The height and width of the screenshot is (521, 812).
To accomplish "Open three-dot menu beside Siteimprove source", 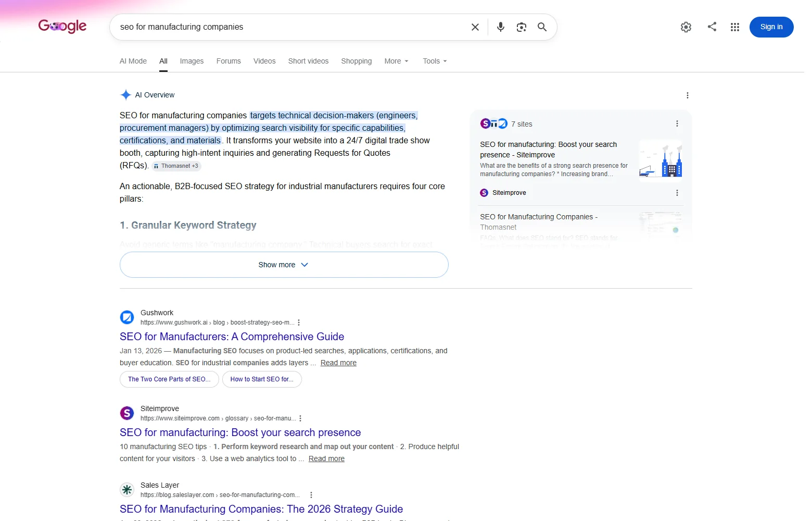I will point(677,193).
